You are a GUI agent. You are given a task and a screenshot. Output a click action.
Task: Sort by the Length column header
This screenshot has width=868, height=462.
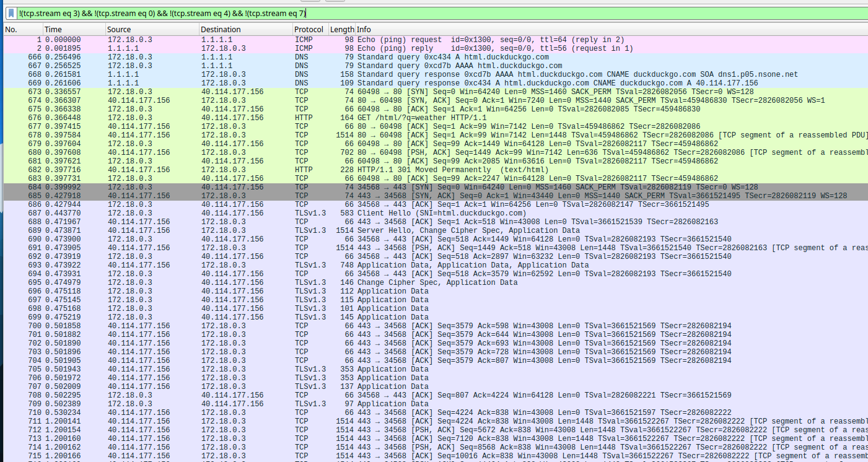[341, 29]
